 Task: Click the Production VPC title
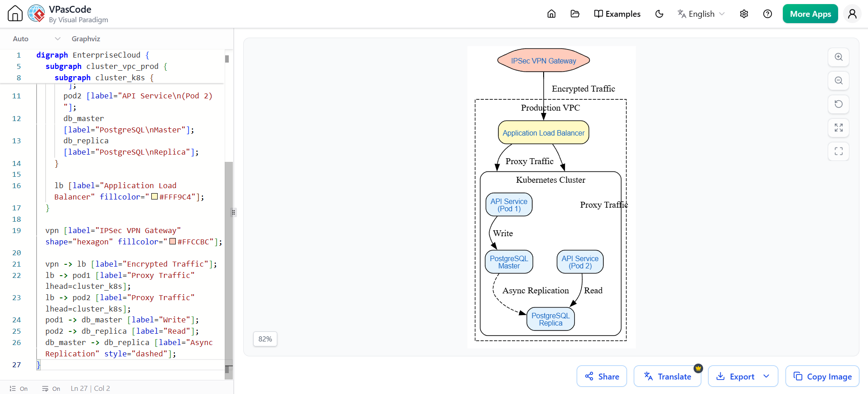(x=550, y=108)
